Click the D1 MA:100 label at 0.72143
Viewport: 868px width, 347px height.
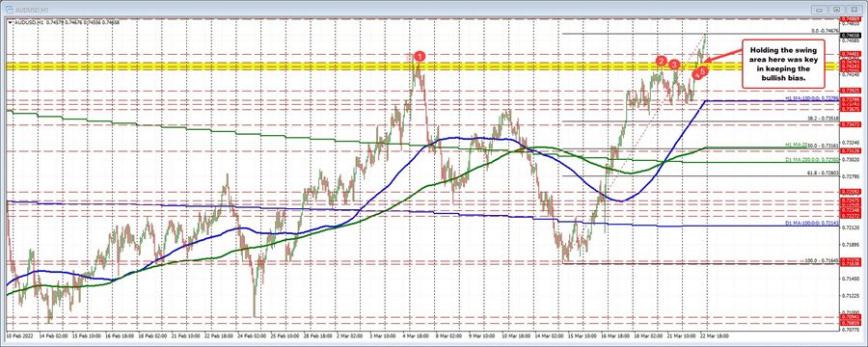point(813,223)
